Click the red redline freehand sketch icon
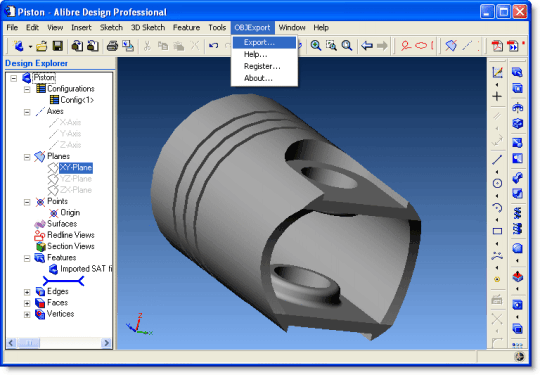 coord(406,46)
